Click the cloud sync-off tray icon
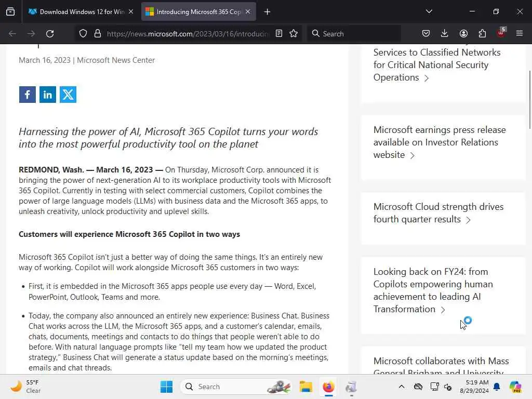 418,387
